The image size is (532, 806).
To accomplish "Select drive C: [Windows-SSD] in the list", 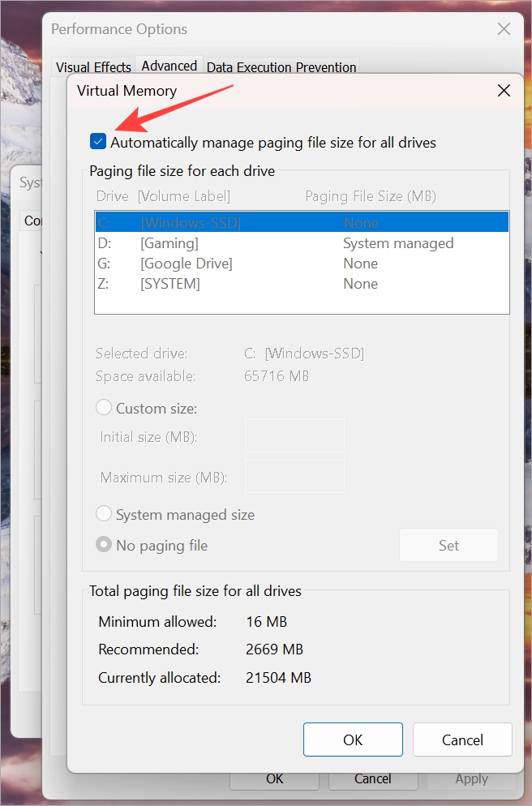I will coord(243,222).
